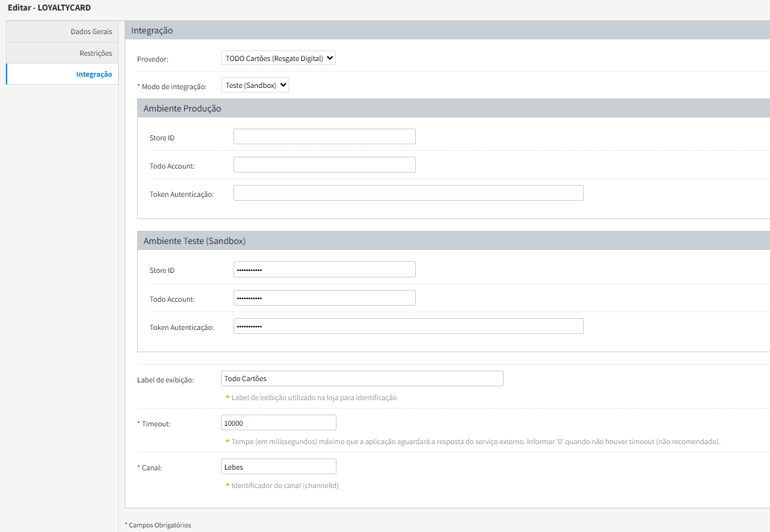Click the Sandbox Store ID field
The width and height of the screenshot is (770, 532).
(x=324, y=270)
